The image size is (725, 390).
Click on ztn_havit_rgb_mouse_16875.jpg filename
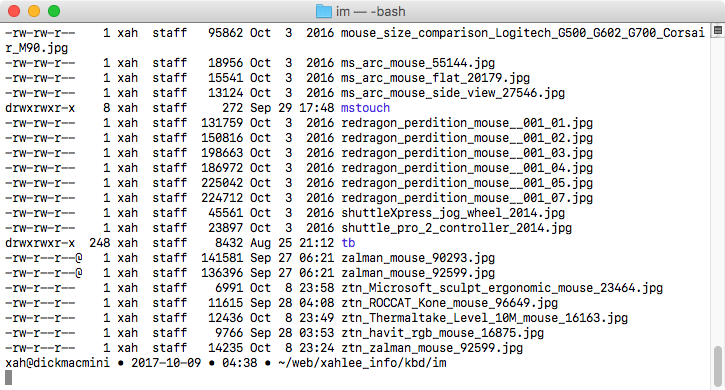442,333
